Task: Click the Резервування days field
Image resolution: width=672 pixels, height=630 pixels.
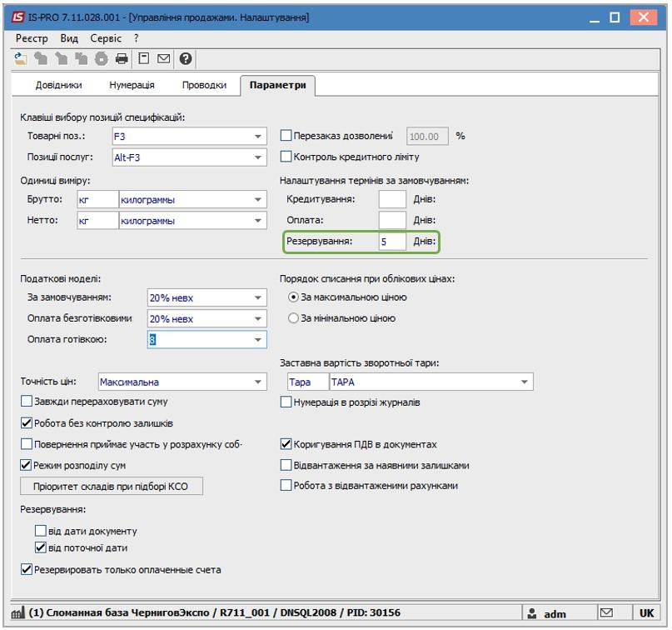Action: [392, 242]
